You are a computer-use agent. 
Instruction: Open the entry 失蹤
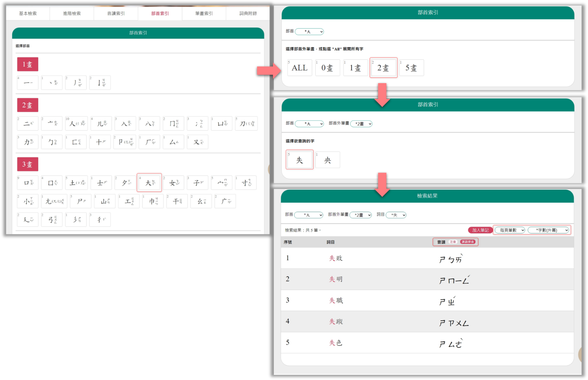point(336,322)
